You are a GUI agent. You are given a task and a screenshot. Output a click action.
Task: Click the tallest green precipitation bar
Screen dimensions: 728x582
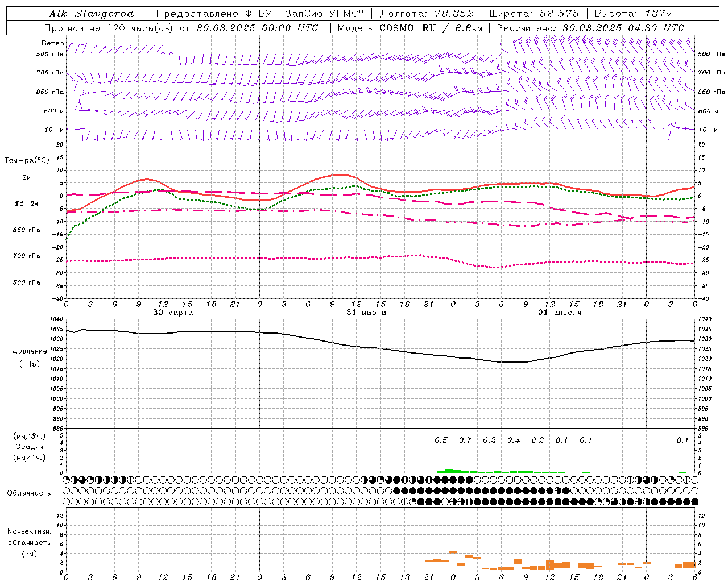[x=449, y=471]
